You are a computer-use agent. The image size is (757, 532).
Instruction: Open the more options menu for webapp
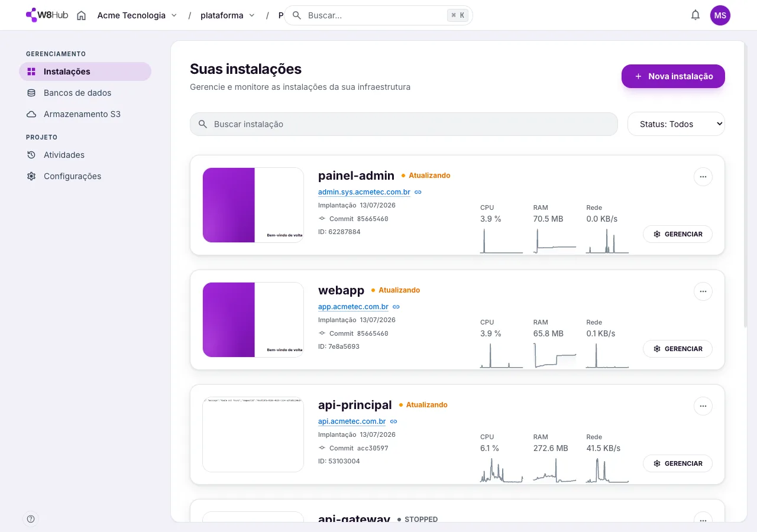703,291
